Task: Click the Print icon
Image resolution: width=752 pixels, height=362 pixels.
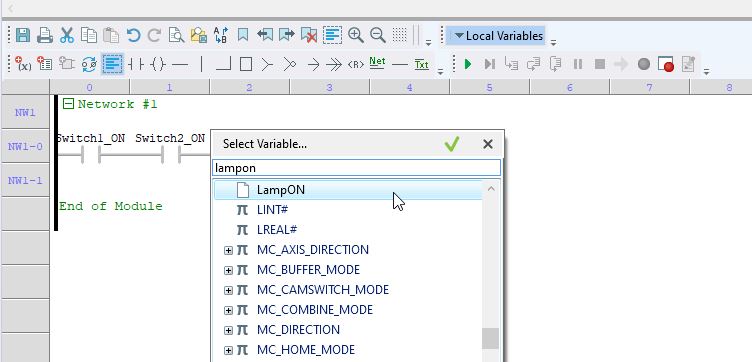Action: [45, 35]
